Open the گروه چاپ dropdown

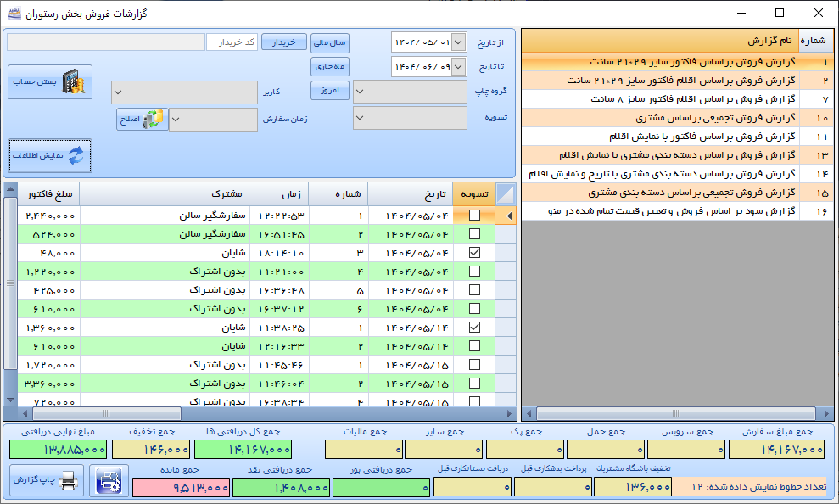[x=410, y=91]
